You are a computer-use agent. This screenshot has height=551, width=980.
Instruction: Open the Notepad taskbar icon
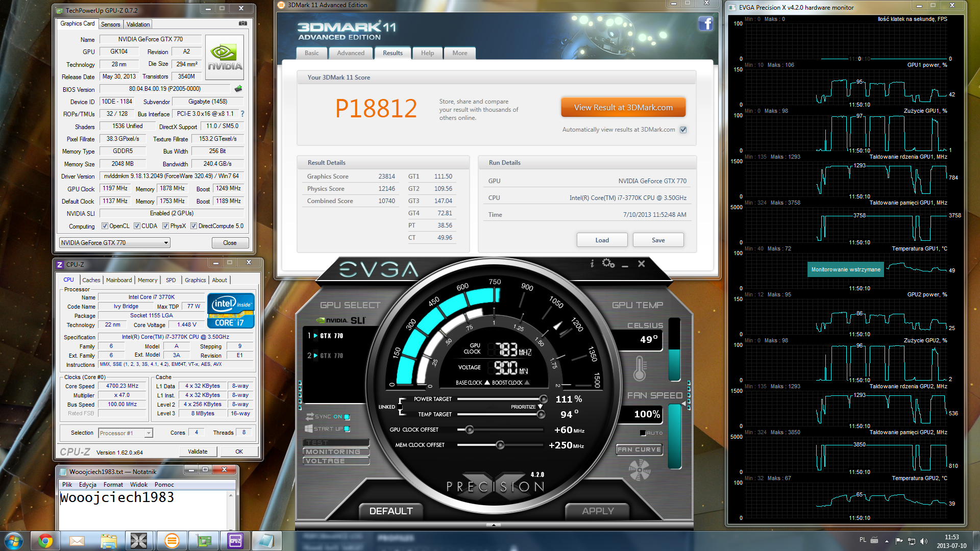pos(266,541)
